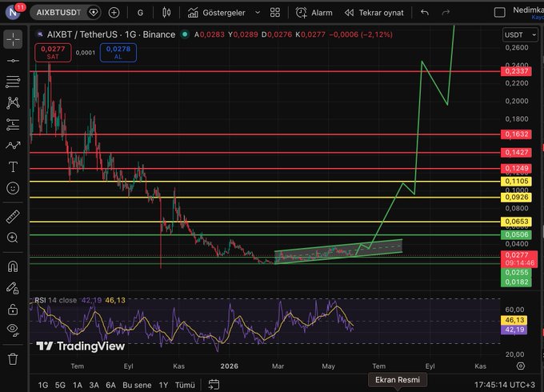Open the USDT currency dropdown

[520, 34]
